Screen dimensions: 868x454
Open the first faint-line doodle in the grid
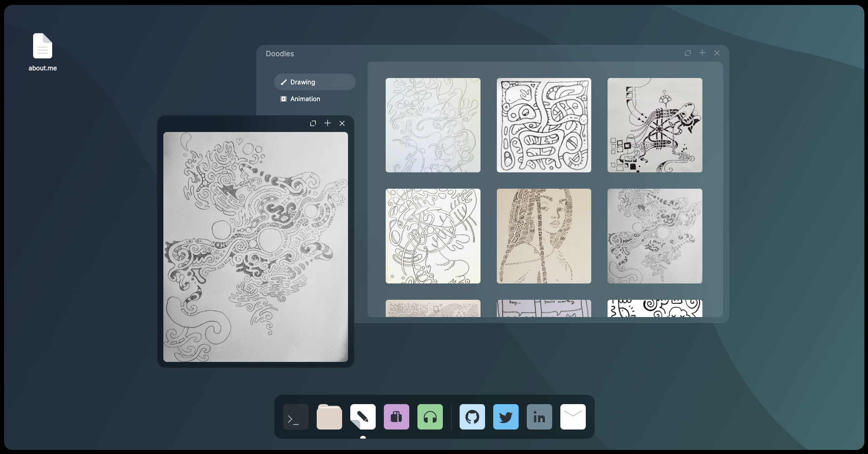pos(432,125)
